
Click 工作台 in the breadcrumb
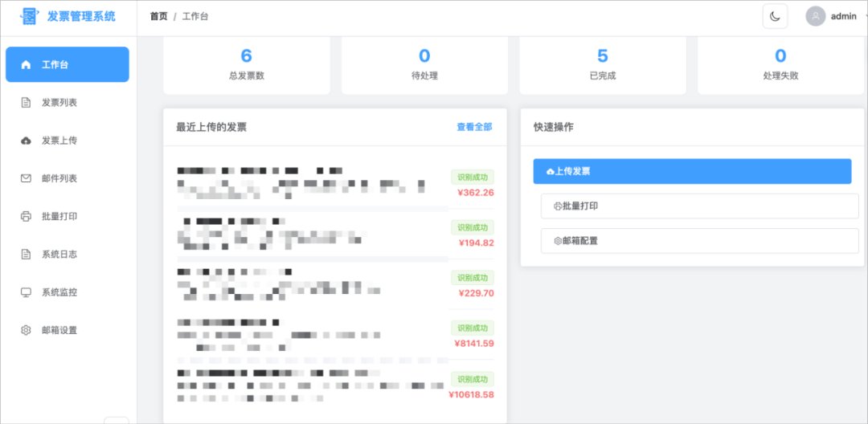[195, 17]
